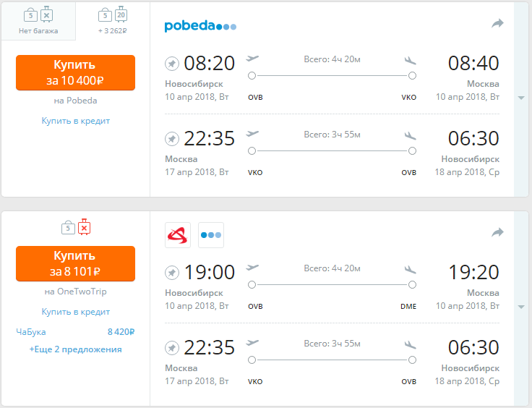Click the Pobeda airline logo
532x408 pixels.
[x=200, y=26]
